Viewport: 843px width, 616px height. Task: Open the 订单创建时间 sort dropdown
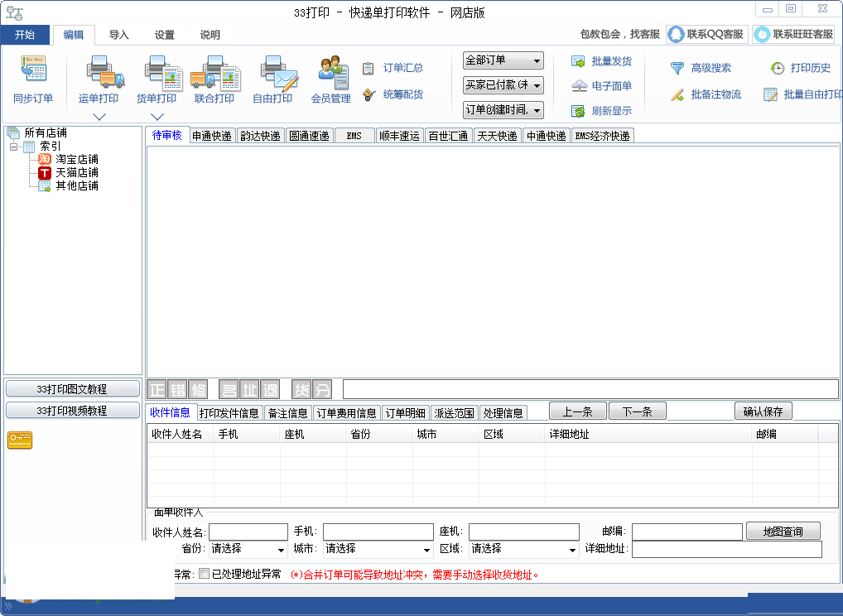pos(503,110)
